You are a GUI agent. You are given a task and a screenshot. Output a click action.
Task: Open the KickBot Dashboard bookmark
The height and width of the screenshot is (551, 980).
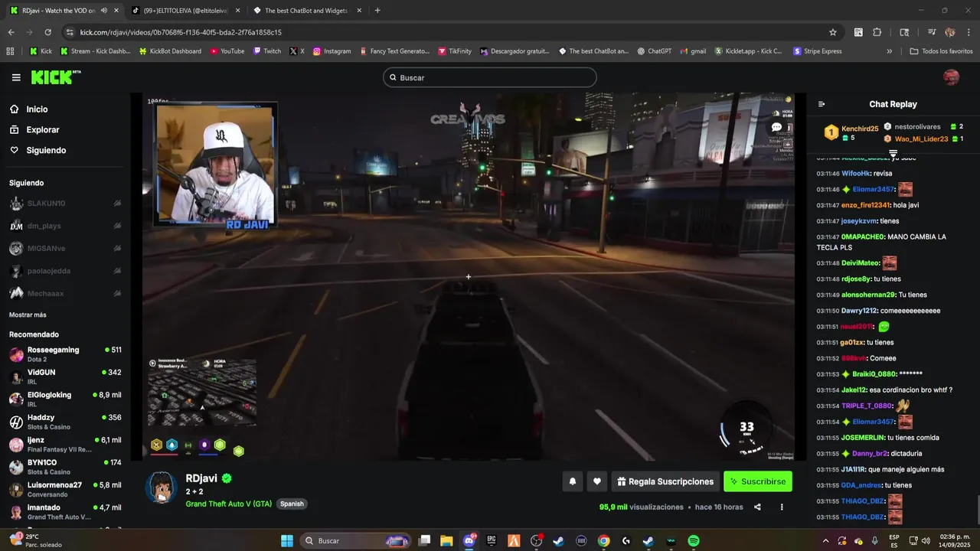click(x=170, y=51)
